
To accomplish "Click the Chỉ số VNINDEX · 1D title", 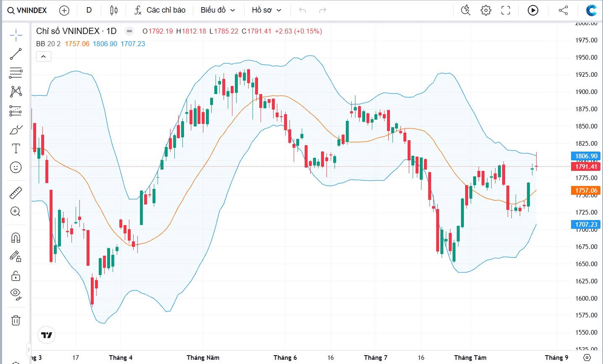I will click(x=76, y=31).
